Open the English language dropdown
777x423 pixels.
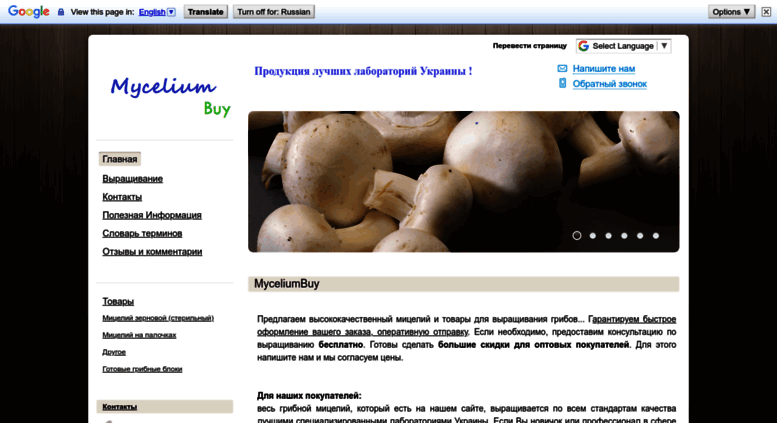tap(157, 12)
